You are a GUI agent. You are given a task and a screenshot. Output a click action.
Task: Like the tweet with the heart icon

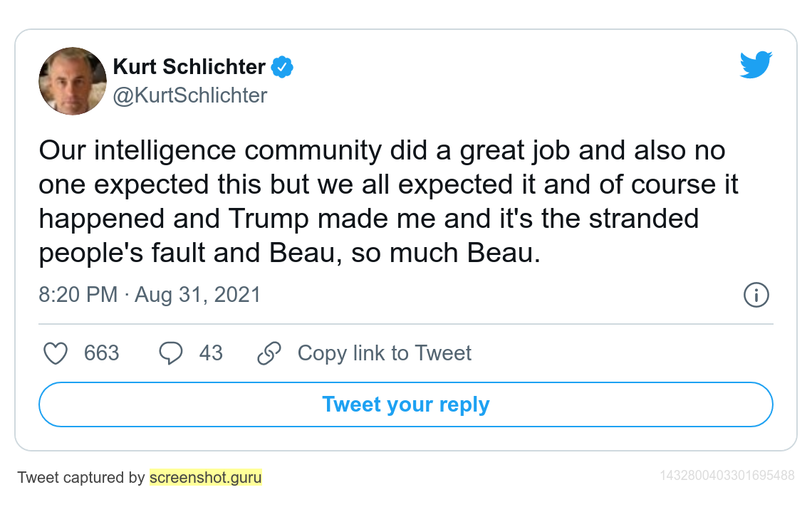click(56, 353)
